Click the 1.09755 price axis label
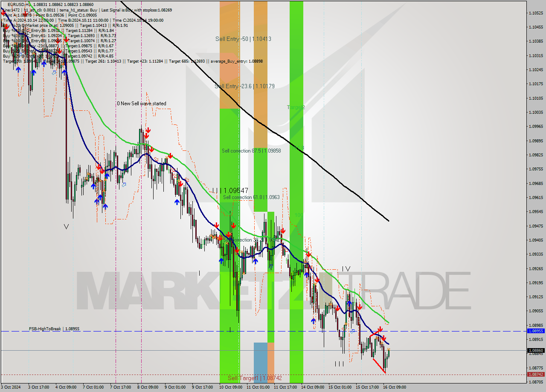Viewport: 546px width, 392px height. (536, 169)
